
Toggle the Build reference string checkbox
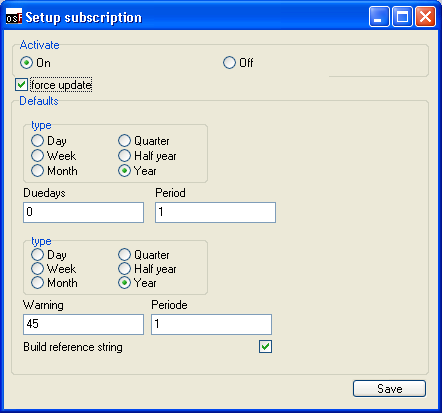[x=265, y=347]
